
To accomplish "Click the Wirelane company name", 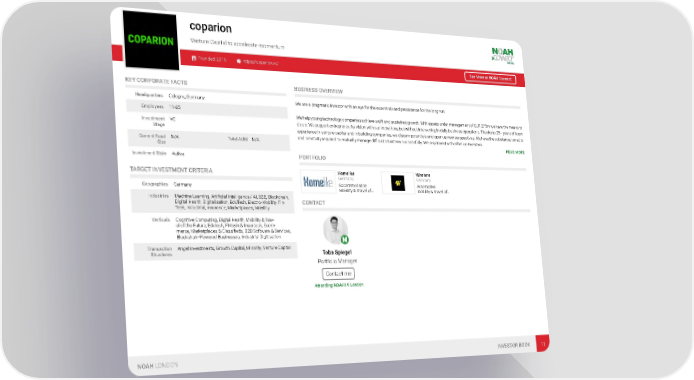I will (423, 175).
